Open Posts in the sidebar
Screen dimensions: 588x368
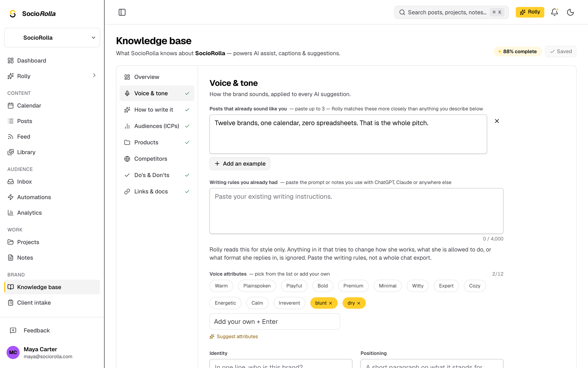point(52,121)
